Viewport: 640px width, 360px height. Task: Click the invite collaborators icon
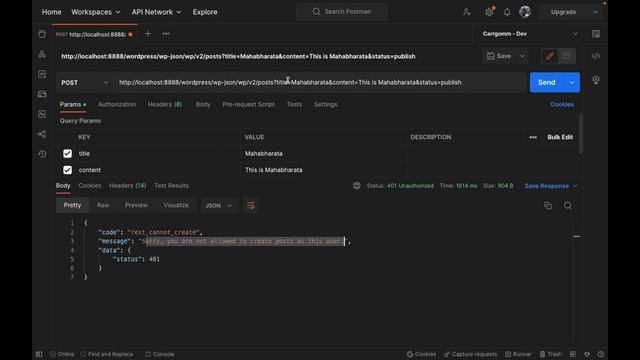tap(467, 12)
